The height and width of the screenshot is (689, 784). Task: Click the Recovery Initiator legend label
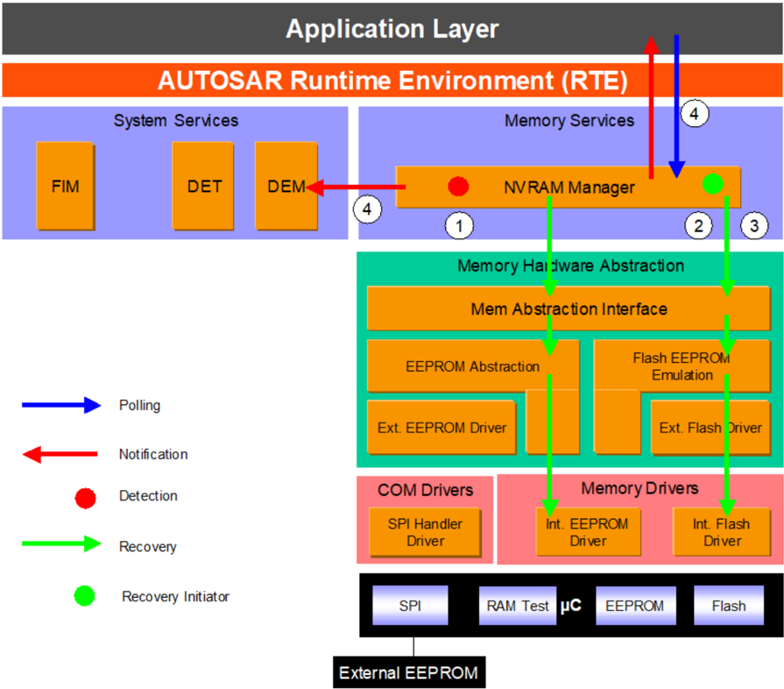pos(175,596)
